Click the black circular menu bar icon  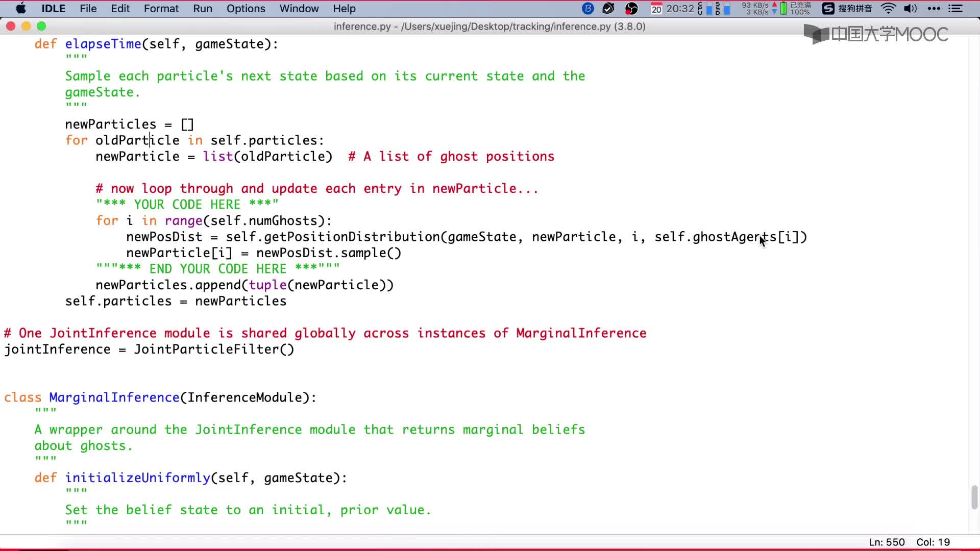608,9
